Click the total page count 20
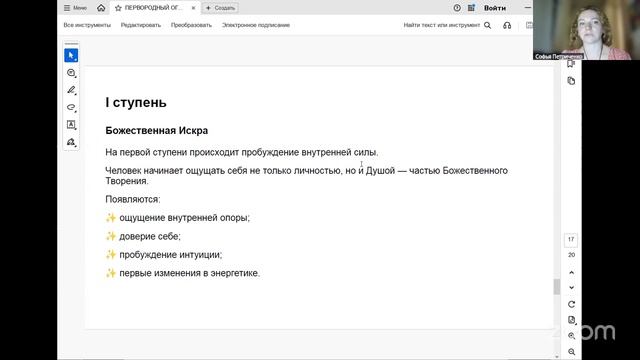The width and height of the screenshot is (640, 360). [x=571, y=255]
